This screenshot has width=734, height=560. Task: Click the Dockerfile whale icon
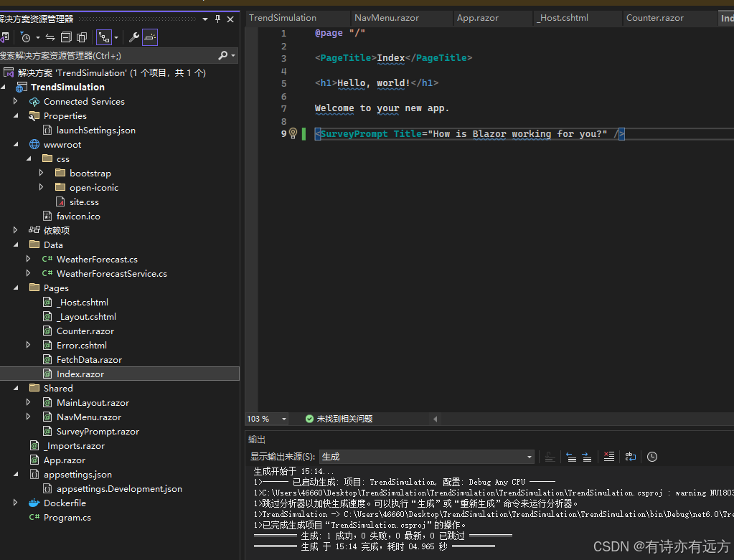[34, 503]
